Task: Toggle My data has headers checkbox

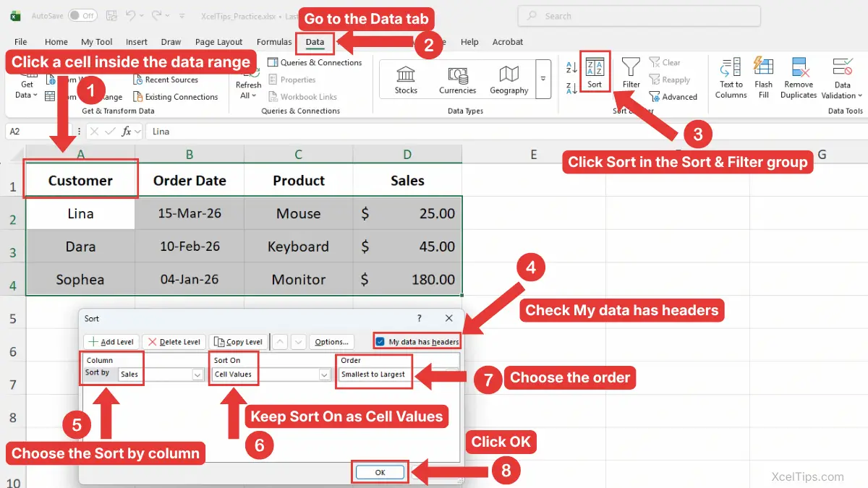Action: tap(380, 342)
